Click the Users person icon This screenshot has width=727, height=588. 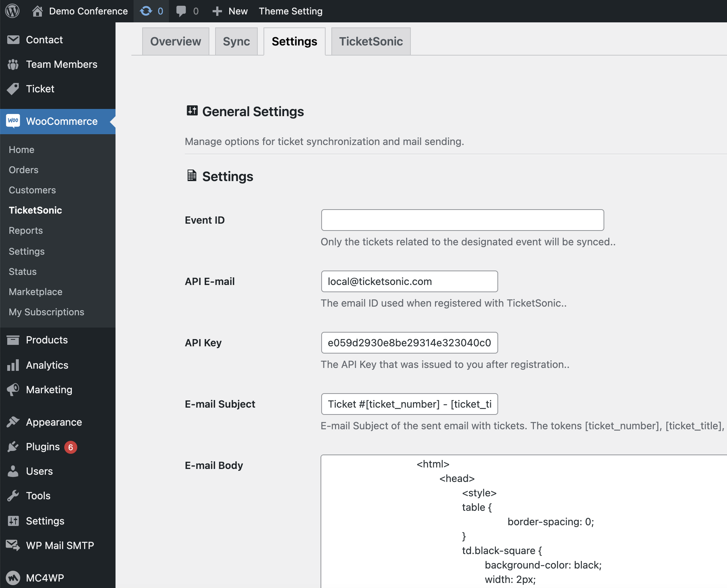coord(13,471)
